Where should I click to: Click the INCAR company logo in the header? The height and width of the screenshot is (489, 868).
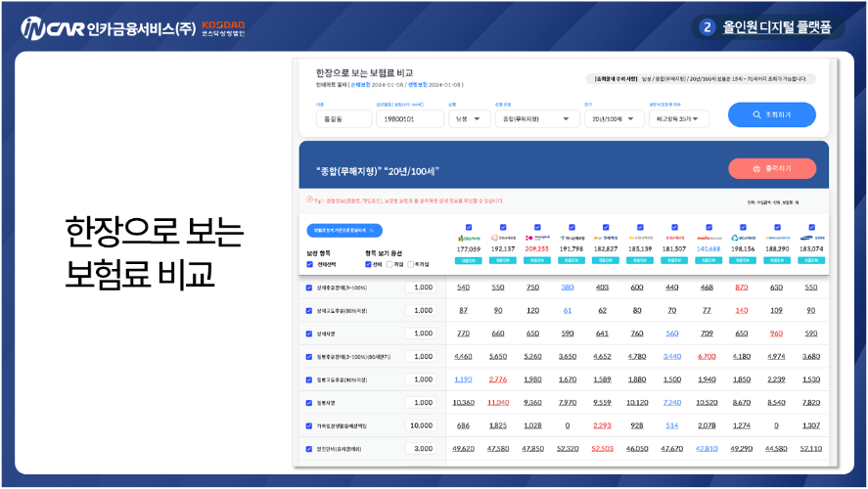109,28
